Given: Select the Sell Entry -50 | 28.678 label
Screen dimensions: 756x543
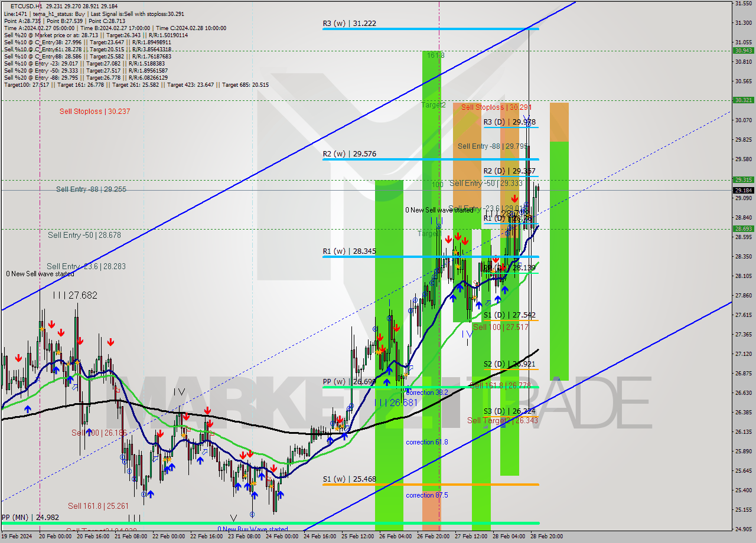Looking at the screenshot, I should click(x=84, y=235).
